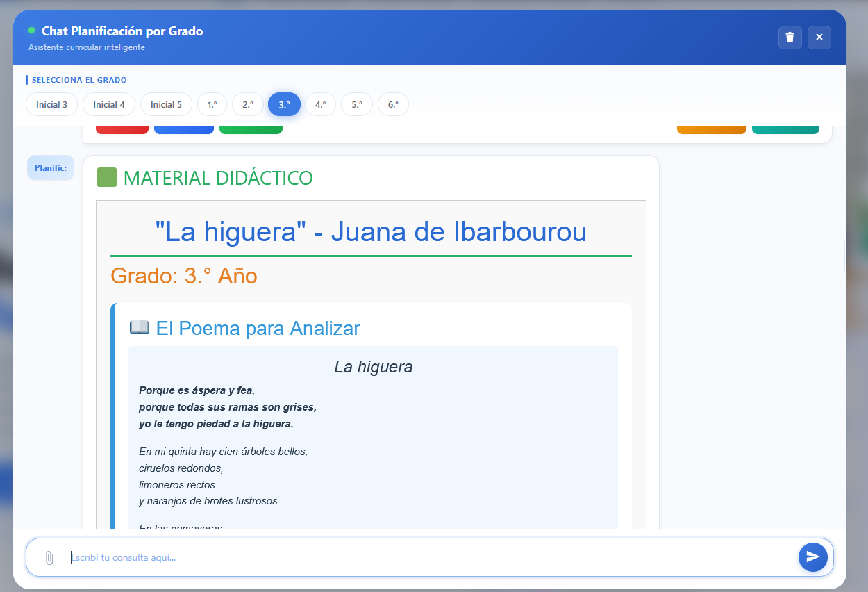
Task: Click the 'Planific:' chat bubble label
Action: point(50,167)
